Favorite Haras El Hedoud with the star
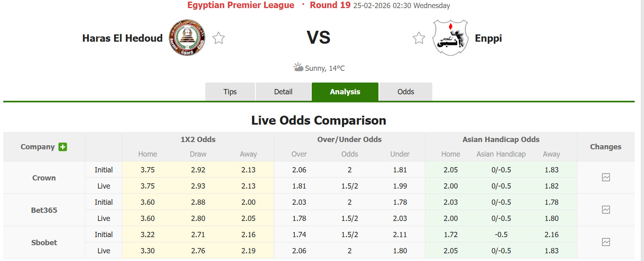Viewport: 644px width, 261px height. coord(219,38)
